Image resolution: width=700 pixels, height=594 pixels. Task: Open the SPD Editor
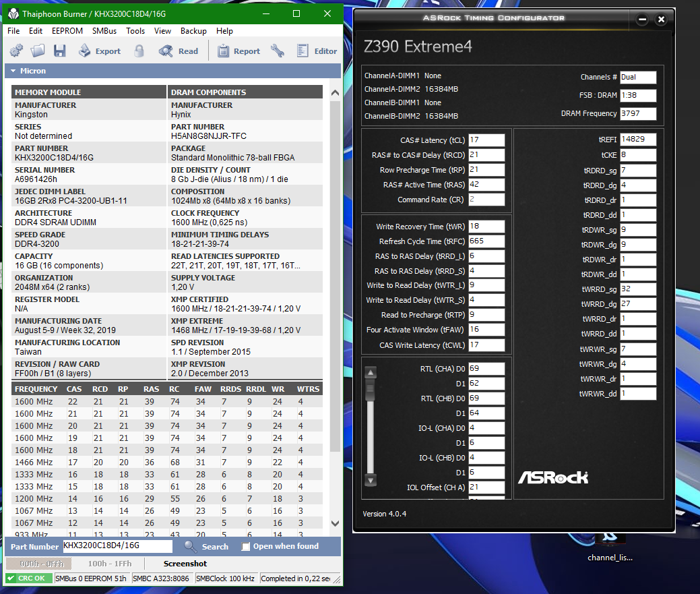tap(317, 51)
